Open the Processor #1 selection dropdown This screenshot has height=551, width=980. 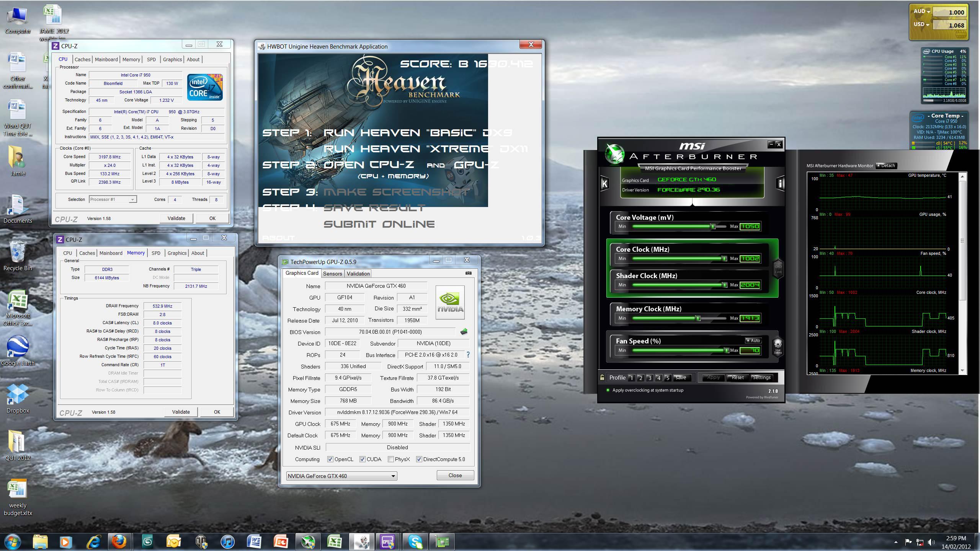113,199
